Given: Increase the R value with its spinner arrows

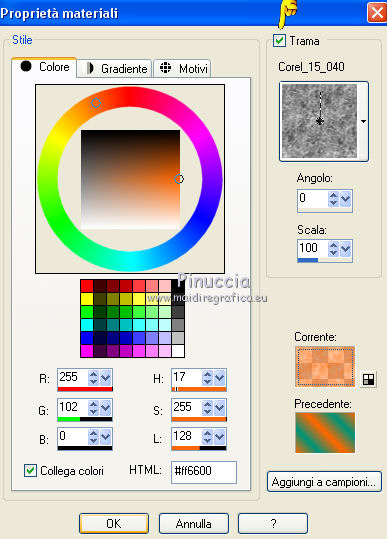Looking at the screenshot, I should pos(93,374).
